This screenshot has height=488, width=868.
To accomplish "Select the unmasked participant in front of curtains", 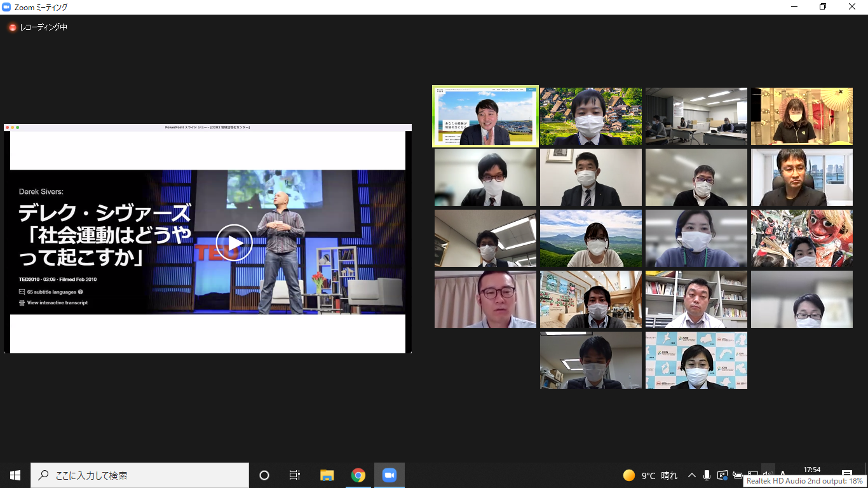I will click(485, 299).
